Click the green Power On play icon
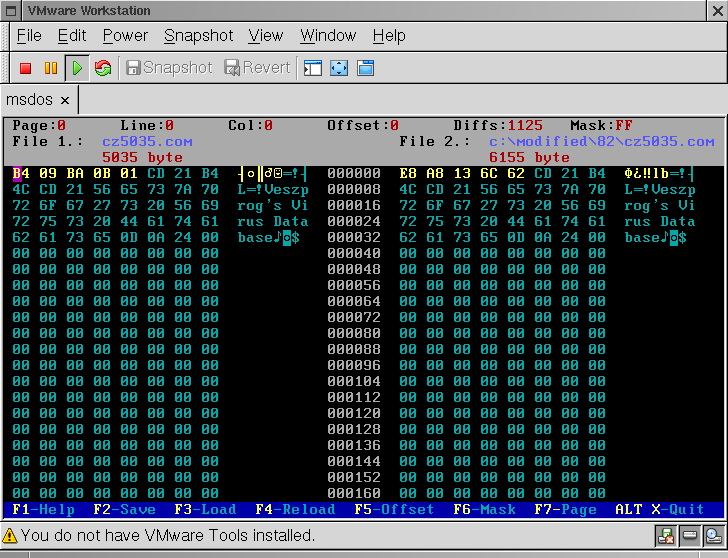The image size is (728, 558). pos(77,68)
